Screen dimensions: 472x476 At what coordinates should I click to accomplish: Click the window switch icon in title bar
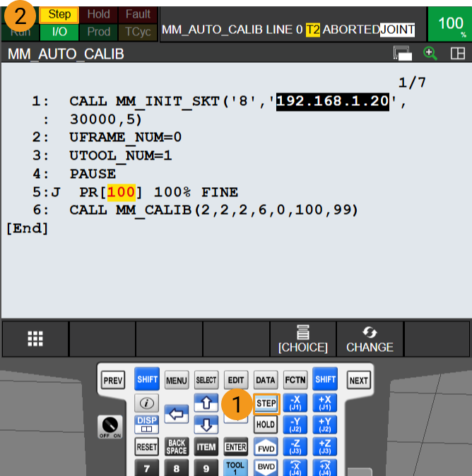[403, 54]
